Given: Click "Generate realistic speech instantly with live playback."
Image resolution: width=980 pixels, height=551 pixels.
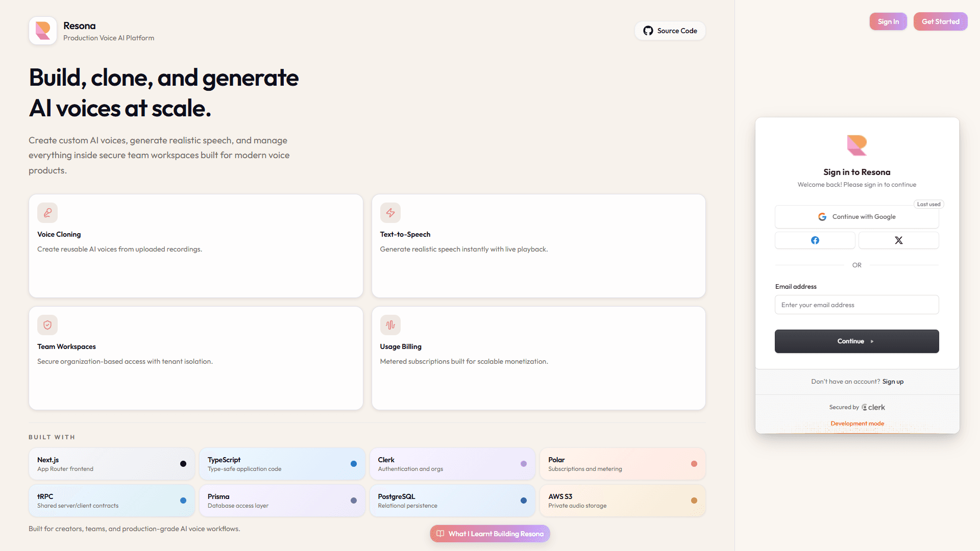Looking at the screenshot, I should [x=464, y=249].
